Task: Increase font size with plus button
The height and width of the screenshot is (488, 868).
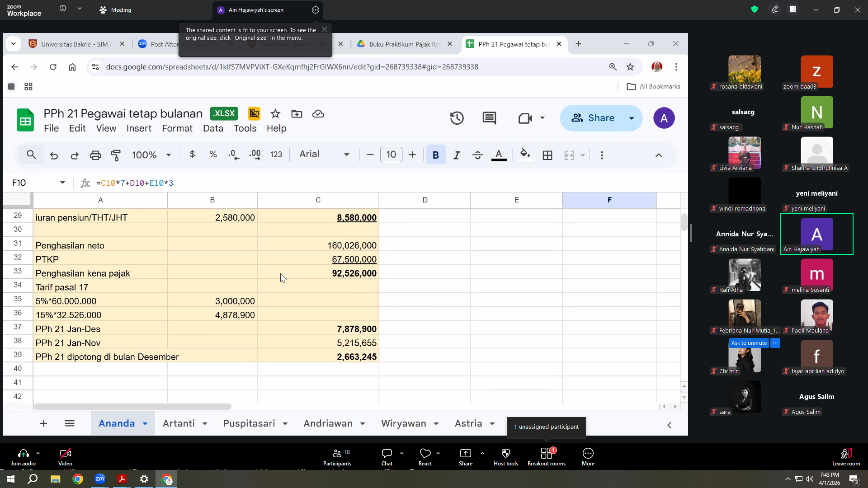Action: click(x=412, y=155)
